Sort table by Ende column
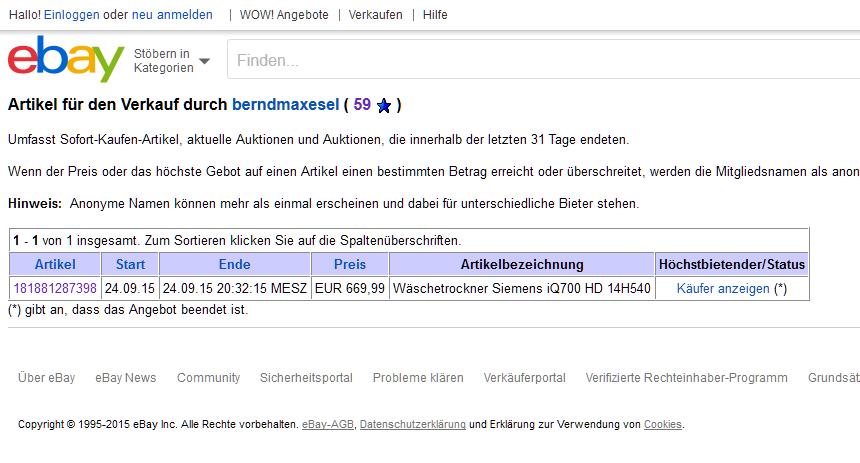The width and height of the screenshot is (860, 463). pos(235,264)
